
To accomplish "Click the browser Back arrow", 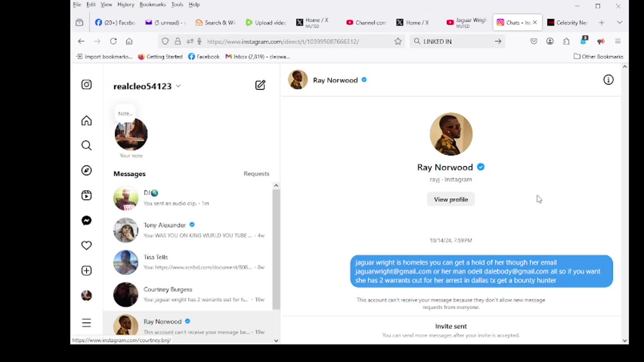I will pyautogui.click(x=81, y=41).
